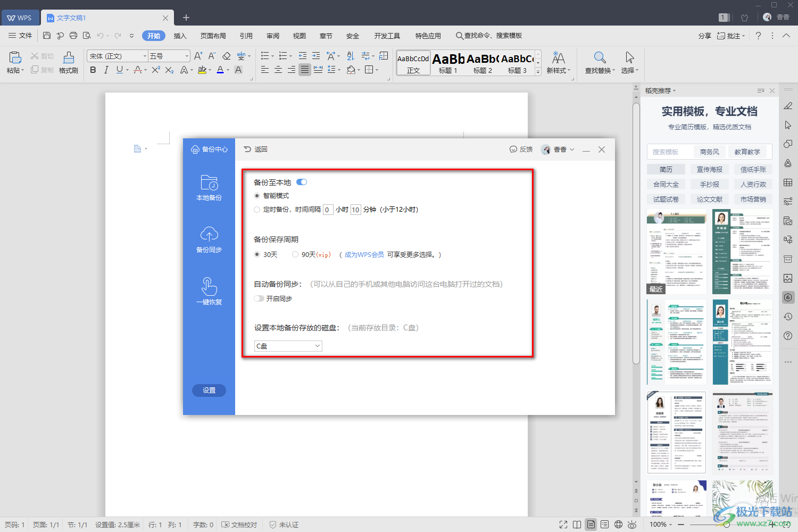The image size is (798, 532).
Task: Toggle the enable sync switch
Action: (x=259, y=298)
